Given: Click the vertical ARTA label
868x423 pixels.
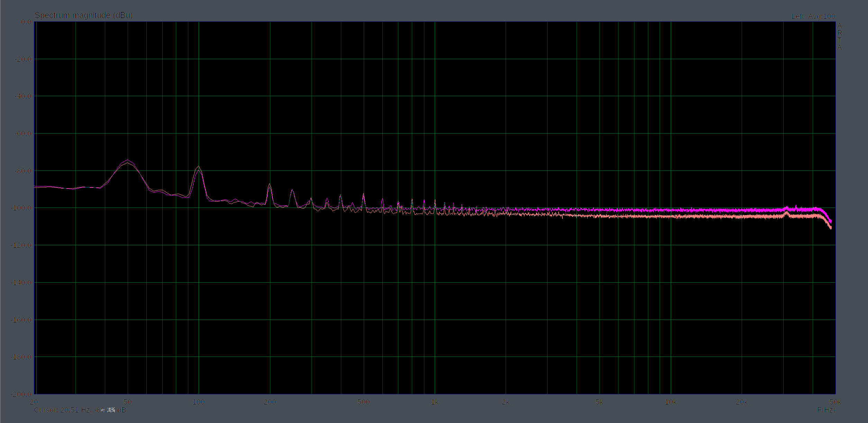Looking at the screenshot, I should [840, 36].
